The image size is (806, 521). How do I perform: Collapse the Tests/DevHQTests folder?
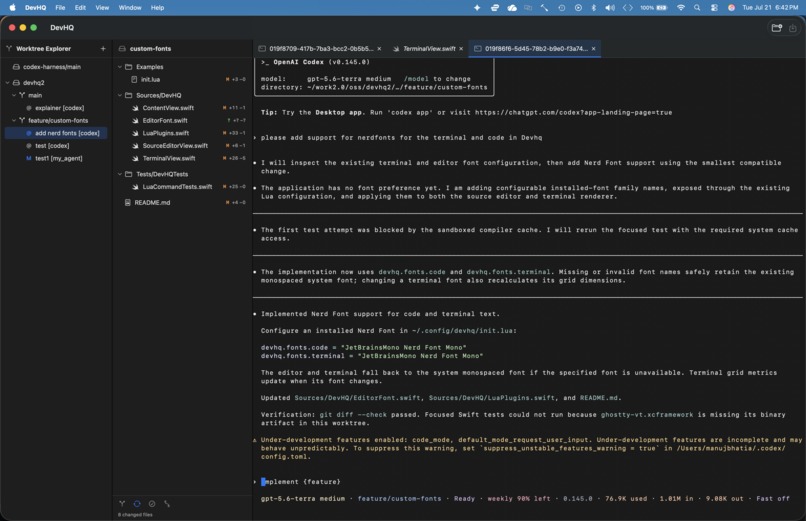coord(120,174)
